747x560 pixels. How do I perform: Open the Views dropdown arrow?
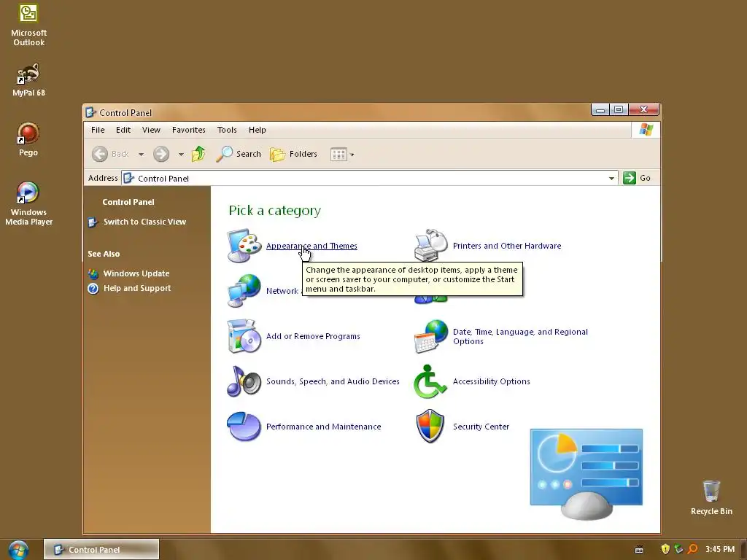point(352,155)
